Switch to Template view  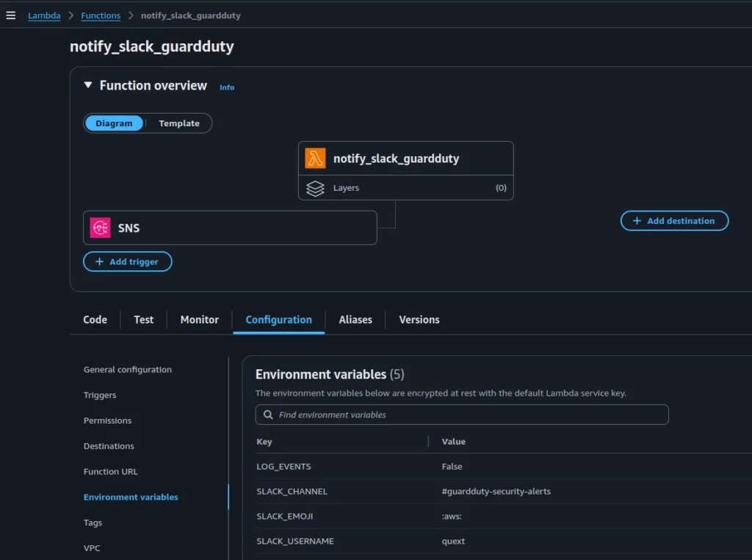pyautogui.click(x=179, y=123)
